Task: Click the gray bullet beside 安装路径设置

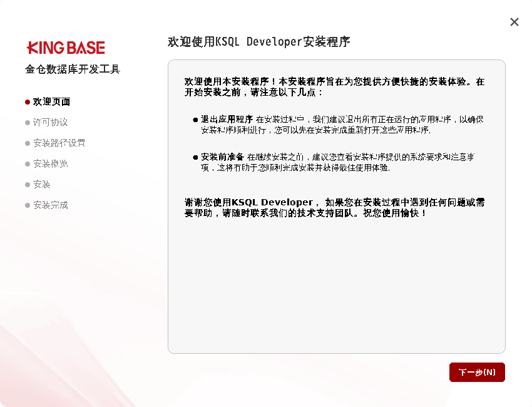Action: coord(28,143)
